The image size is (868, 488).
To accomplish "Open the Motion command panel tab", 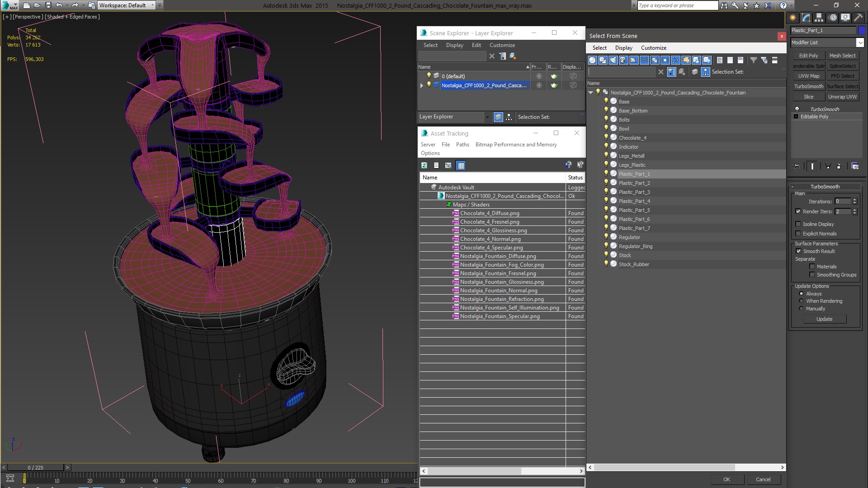I will coord(832,18).
